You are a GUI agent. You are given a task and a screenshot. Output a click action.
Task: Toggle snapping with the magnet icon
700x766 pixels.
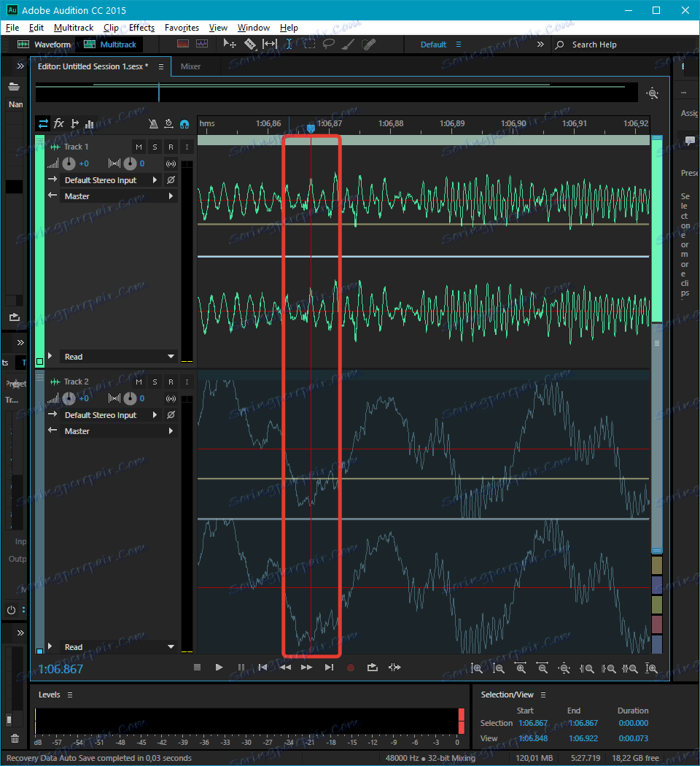(184, 124)
